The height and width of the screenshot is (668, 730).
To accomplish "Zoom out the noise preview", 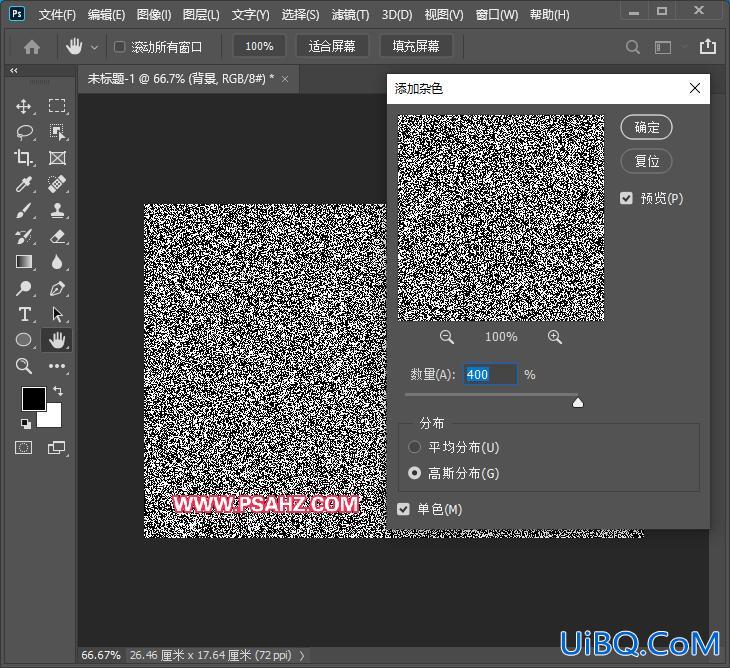I will coord(447,337).
